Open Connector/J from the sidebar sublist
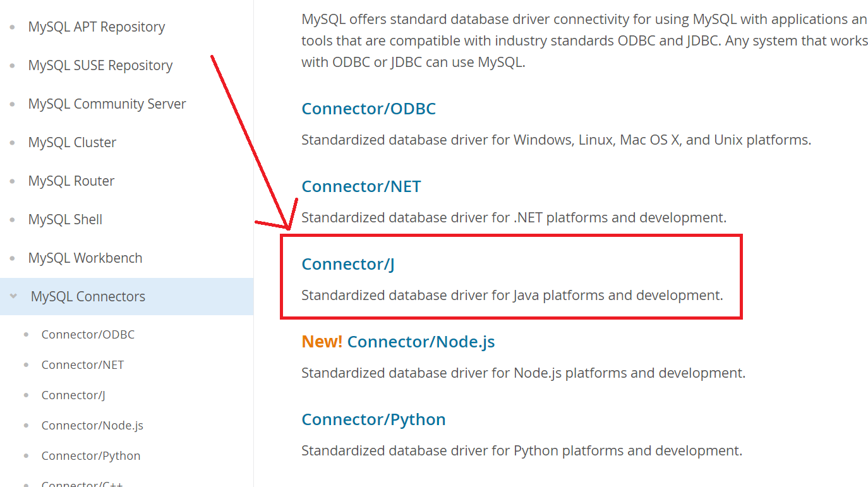The width and height of the screenshot is (868, 487). 73,395
